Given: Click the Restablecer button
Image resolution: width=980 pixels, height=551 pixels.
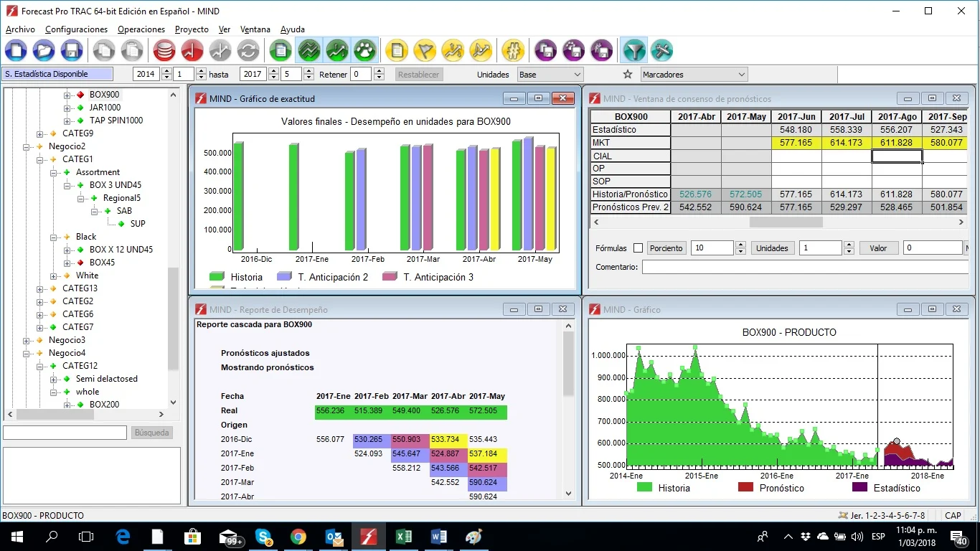Looking at the screenshot, I should pos(418,74).
